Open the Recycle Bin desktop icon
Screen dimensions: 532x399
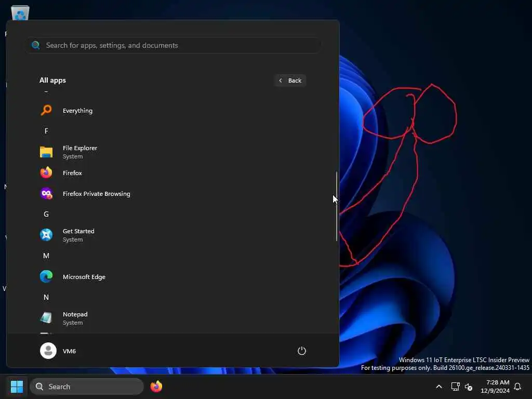pyautogui.click(x=20, y=13)
